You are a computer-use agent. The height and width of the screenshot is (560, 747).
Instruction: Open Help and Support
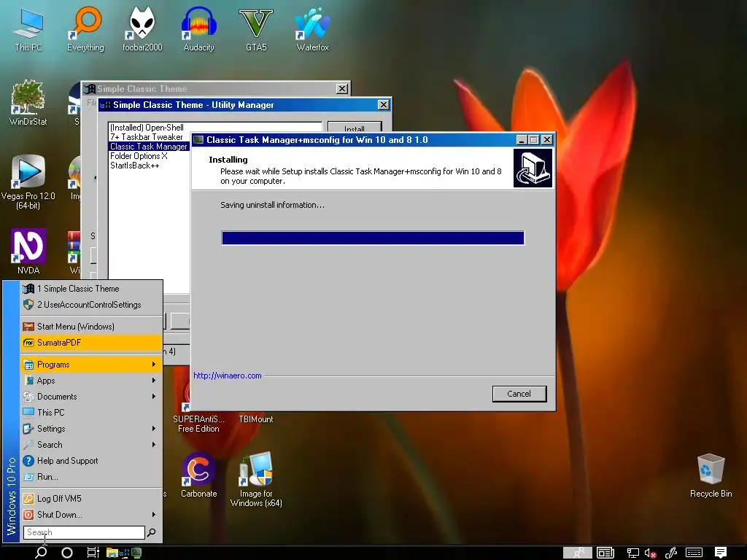tap(91, 461)
